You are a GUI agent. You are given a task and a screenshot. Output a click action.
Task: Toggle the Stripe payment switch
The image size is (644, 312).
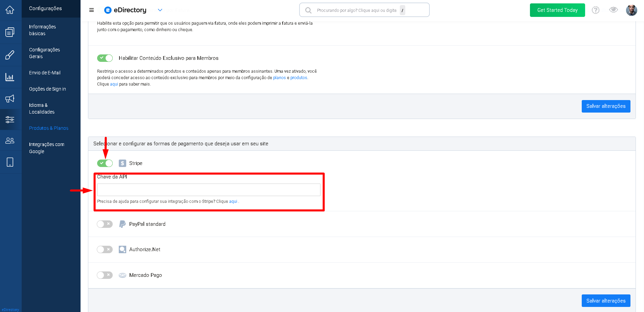105,163
